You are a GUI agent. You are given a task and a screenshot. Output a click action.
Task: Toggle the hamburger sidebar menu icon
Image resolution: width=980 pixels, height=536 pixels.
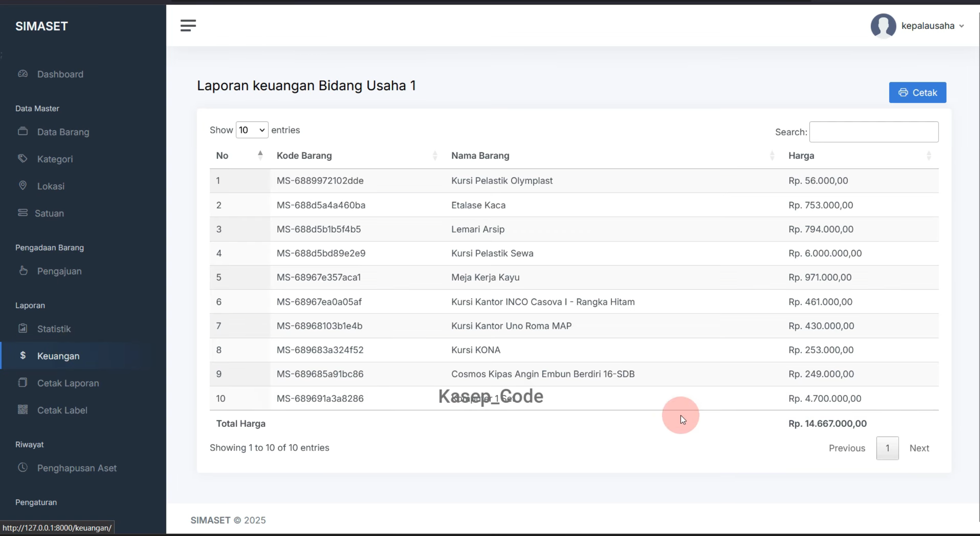188,26
